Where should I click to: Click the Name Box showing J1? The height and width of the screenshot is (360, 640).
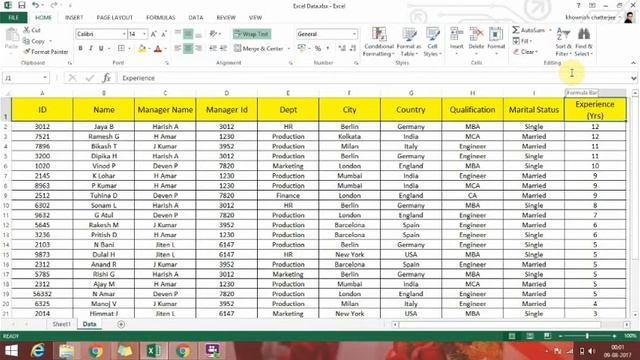[x=22, y=78]
